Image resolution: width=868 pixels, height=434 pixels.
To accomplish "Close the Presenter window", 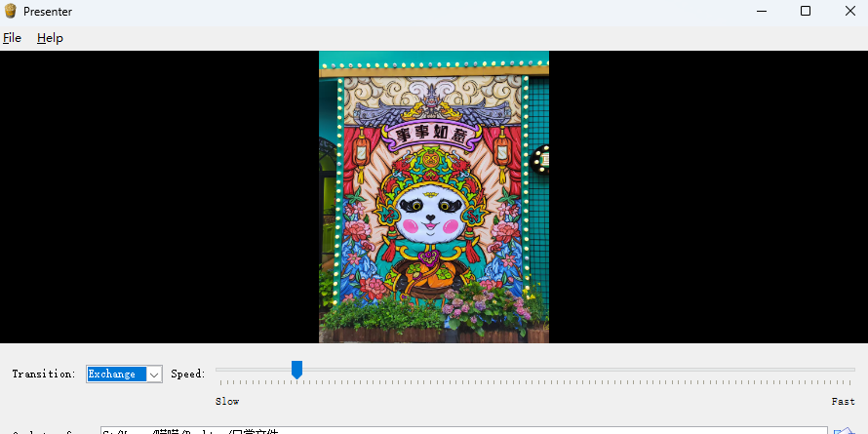I will [849, 12].
